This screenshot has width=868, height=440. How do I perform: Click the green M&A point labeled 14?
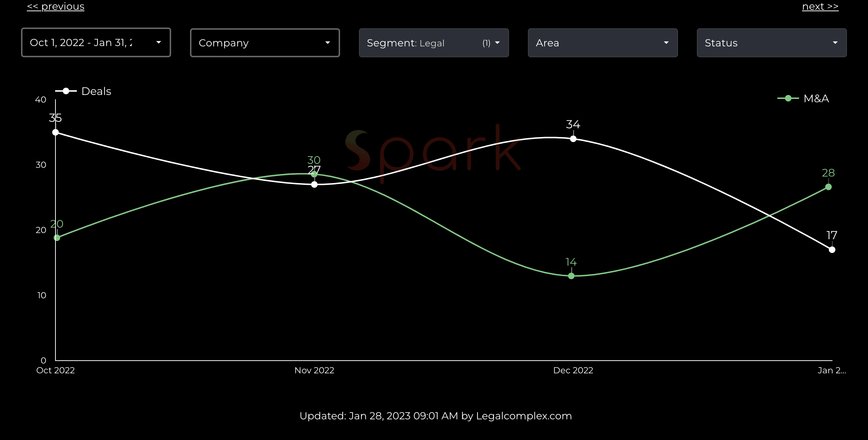coord(571,276)
